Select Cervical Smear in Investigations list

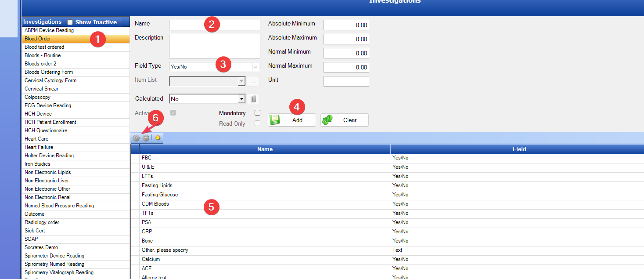pyautogui.click(x=41, y=89)
